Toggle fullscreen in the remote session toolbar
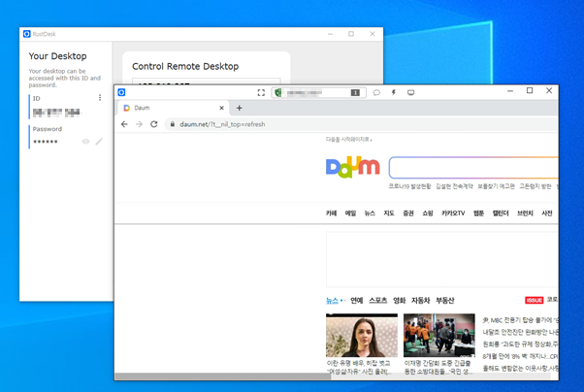Image resolution: width=584 pixels, height=392 pixels. (x=261, y=92)
